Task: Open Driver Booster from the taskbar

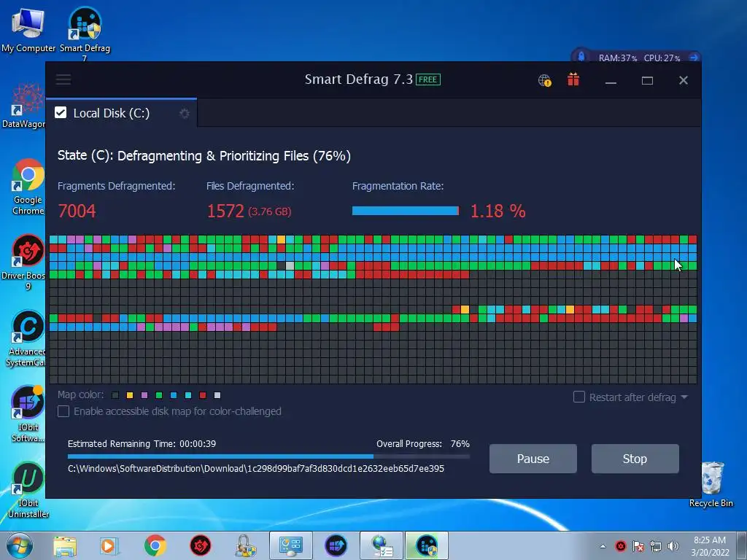Action: point(200,545)
